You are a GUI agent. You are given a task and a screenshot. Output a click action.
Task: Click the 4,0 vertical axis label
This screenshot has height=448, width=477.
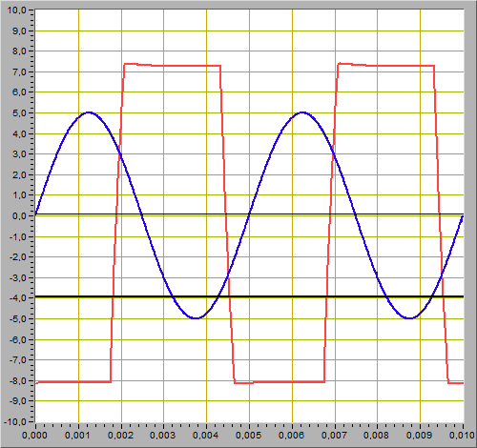pos(19,133)
